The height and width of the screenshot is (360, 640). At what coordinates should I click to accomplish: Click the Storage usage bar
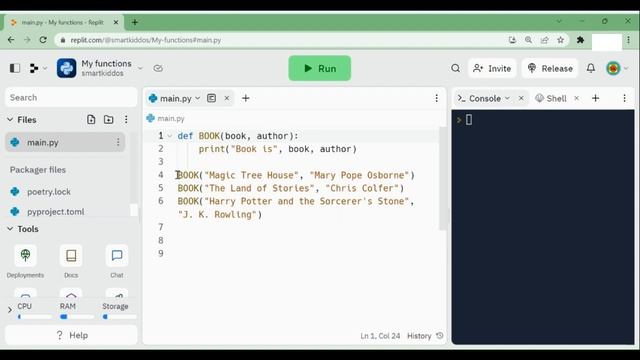pos(119,317)
